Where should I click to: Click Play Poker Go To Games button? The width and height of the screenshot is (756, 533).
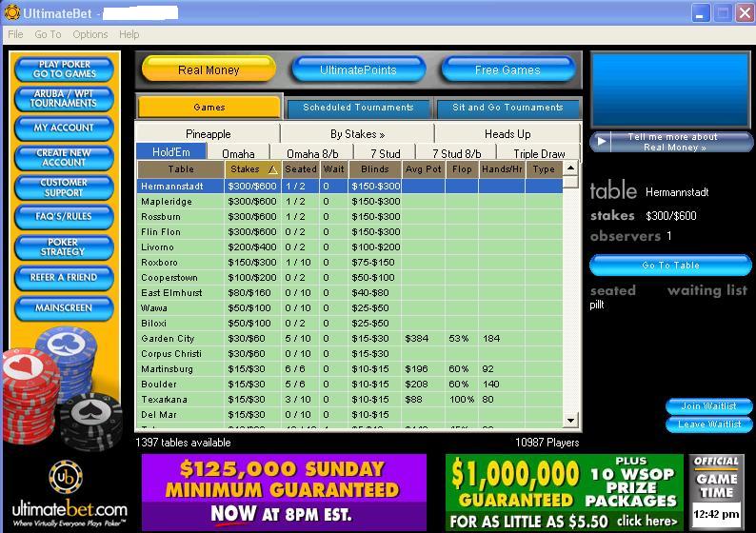(64, 69)
